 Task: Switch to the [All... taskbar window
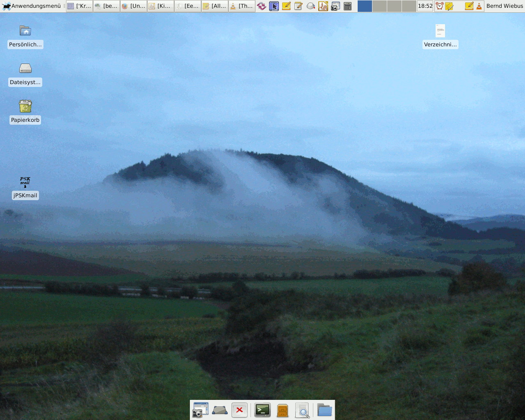215,6
